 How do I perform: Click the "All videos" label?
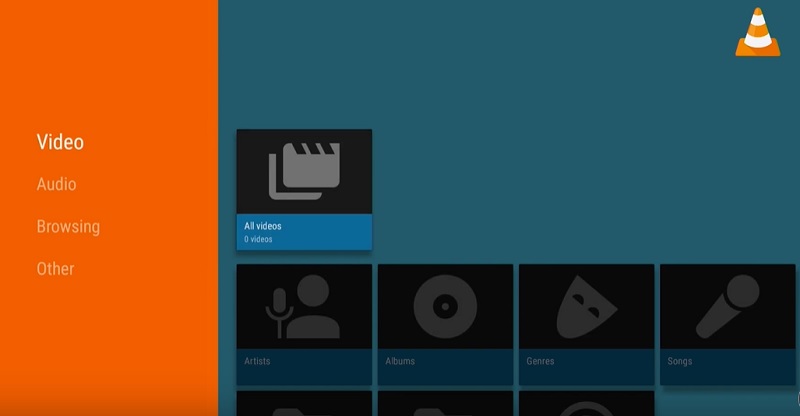pyautogui.click(x=263, y=226)
